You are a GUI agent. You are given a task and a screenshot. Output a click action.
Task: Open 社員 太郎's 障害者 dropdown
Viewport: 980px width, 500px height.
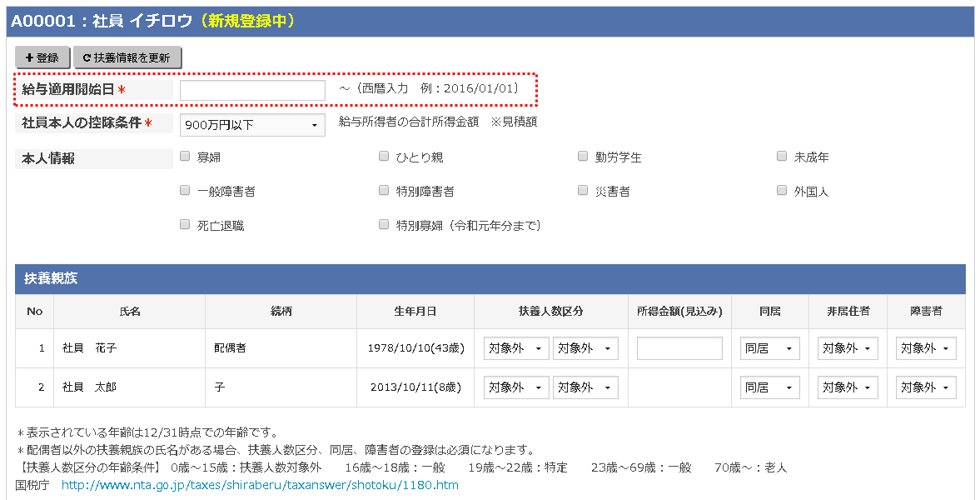pyautogui.click(x=925, y=387)
